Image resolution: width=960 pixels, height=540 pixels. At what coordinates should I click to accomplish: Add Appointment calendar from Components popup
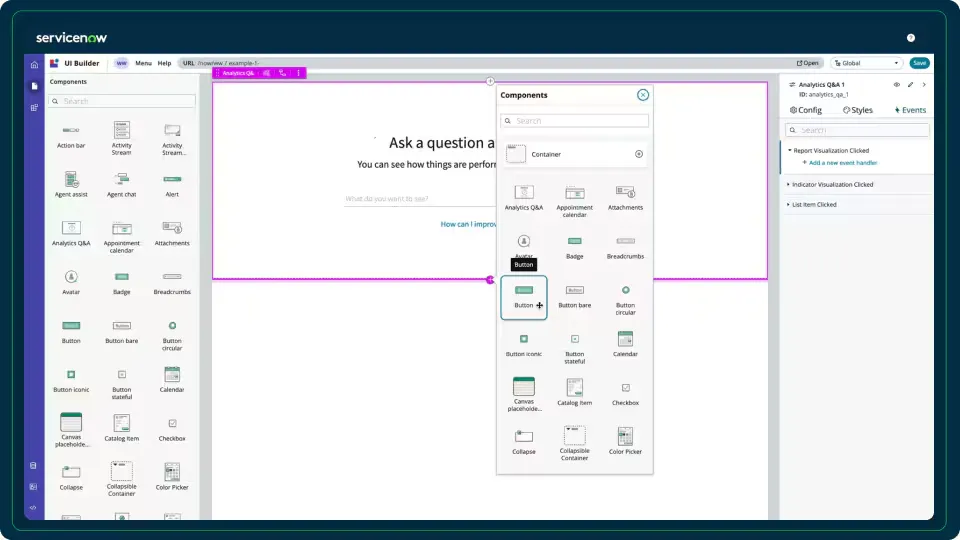point(574,202)
